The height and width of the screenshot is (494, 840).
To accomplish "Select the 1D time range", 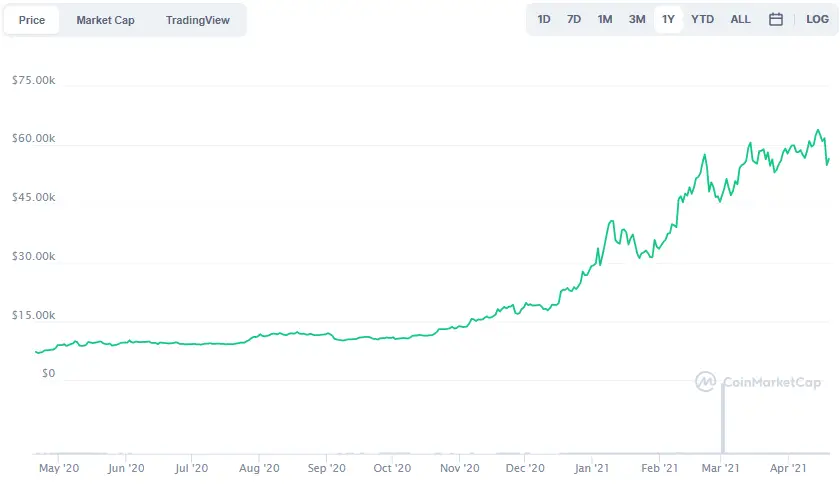I will (544, 20).
